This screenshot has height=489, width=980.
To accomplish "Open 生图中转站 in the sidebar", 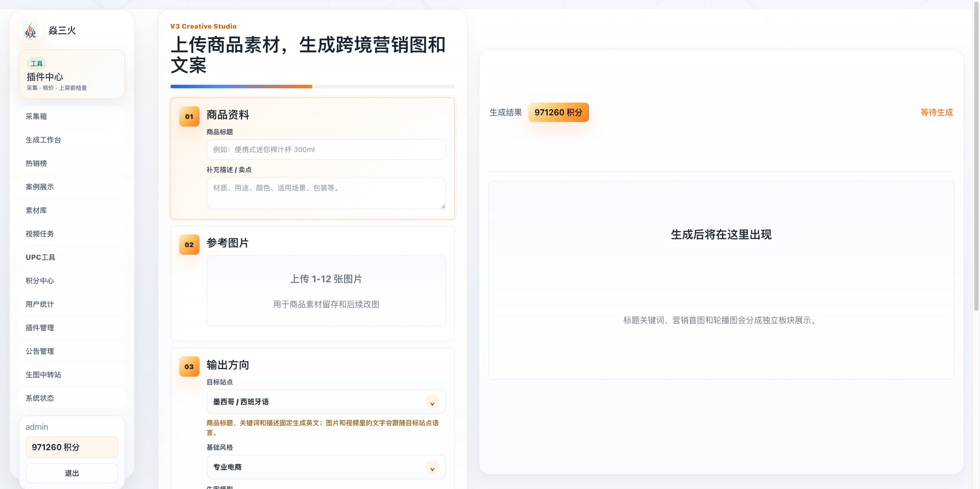I will (x=72, y=375).
